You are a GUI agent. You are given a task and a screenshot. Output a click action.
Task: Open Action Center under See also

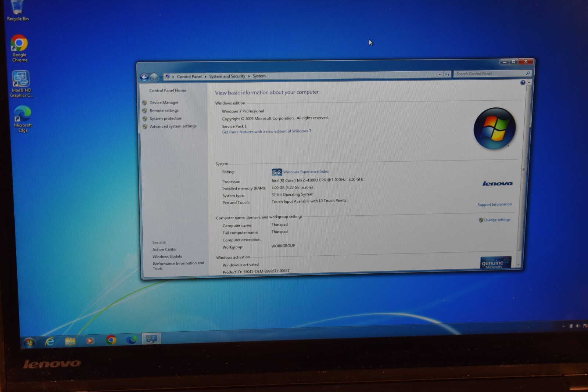coord(164,249)
